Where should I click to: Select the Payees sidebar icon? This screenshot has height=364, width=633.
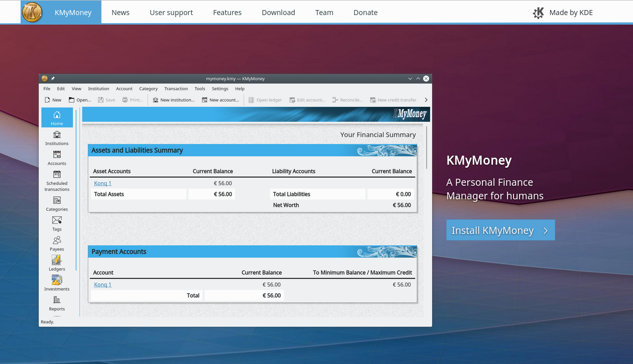click(x=57, y=244)
